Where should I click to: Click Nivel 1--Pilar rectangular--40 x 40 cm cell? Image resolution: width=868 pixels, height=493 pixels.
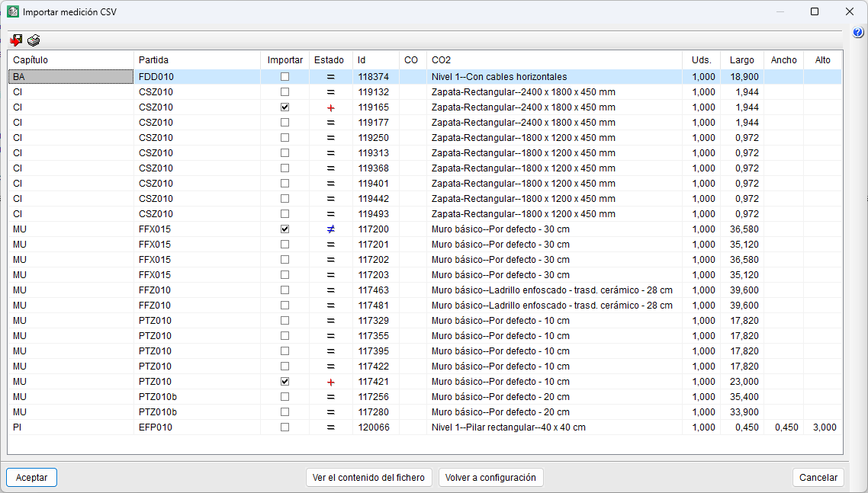[554, 427]
